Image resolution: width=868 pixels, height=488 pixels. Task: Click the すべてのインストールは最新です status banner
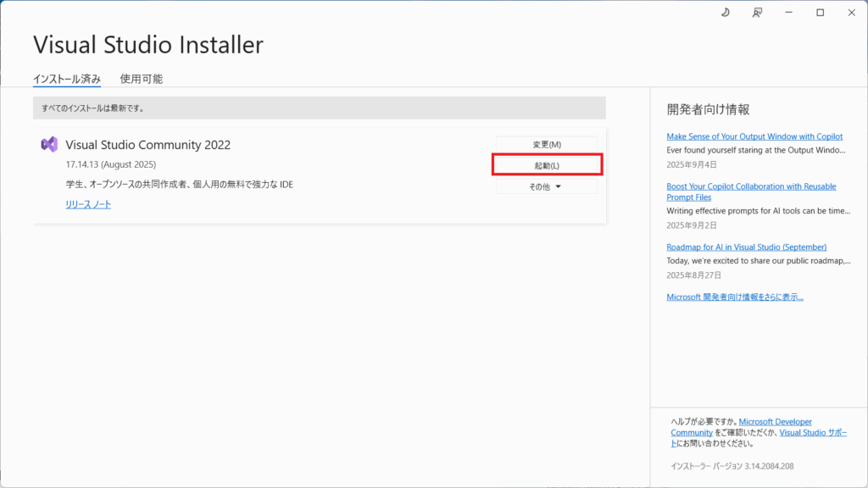pyautogui.click(x=319, y=108)
